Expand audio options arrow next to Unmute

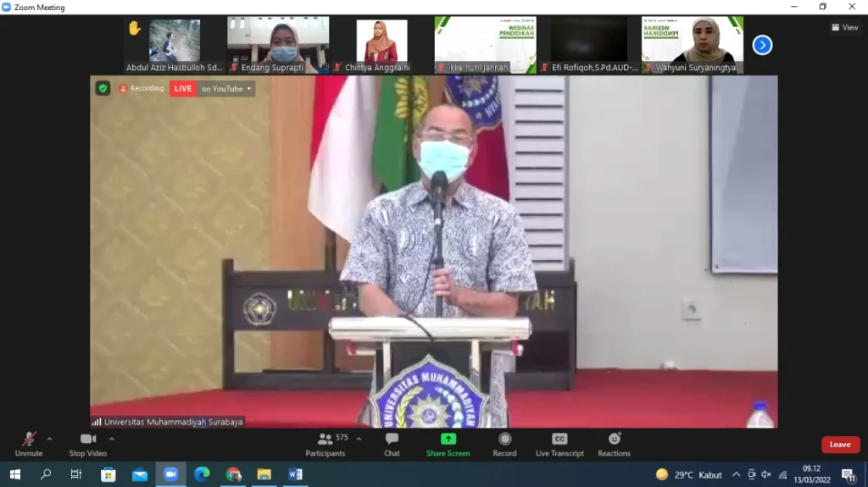point(50,439)
